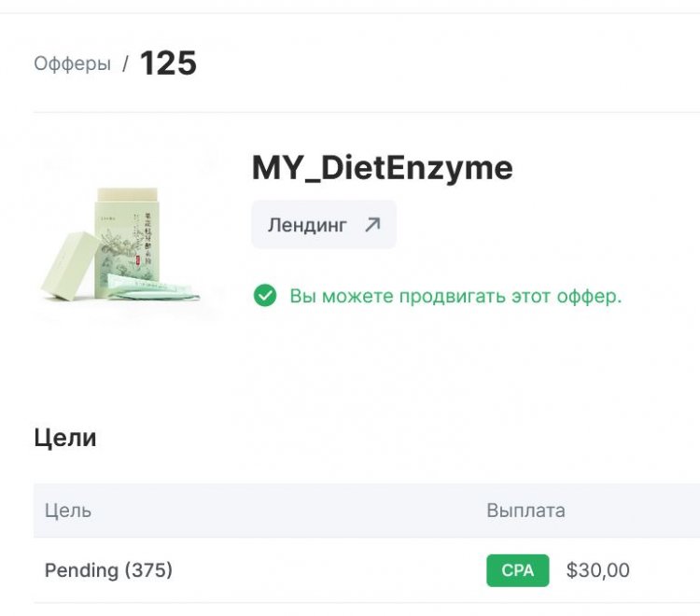This screenshot has height=616, width=700.
Task: Select the Pending (375) goal row
Action: tap(367, 570)
